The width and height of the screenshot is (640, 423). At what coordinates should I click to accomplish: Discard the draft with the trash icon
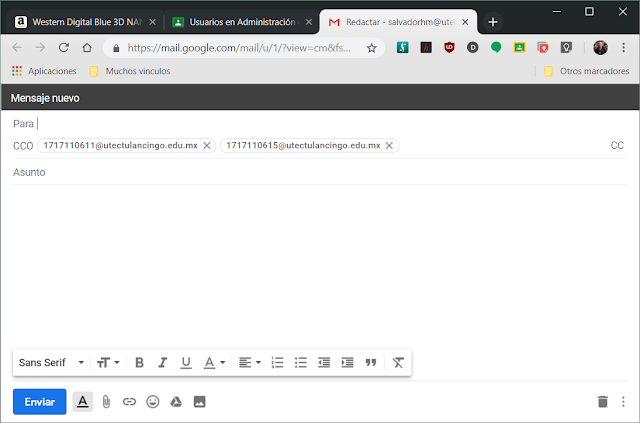pos(603,402)
